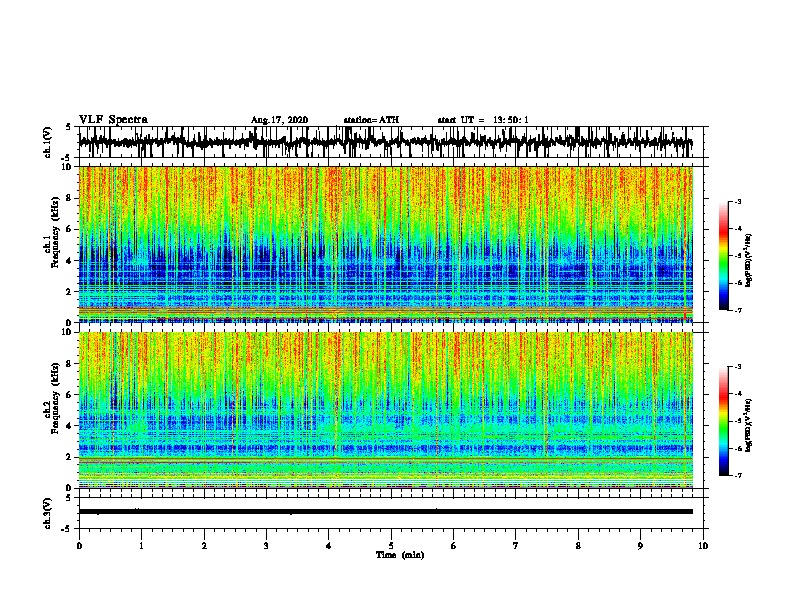Click time-axis tick label "3" at bottom

(266, 546)
